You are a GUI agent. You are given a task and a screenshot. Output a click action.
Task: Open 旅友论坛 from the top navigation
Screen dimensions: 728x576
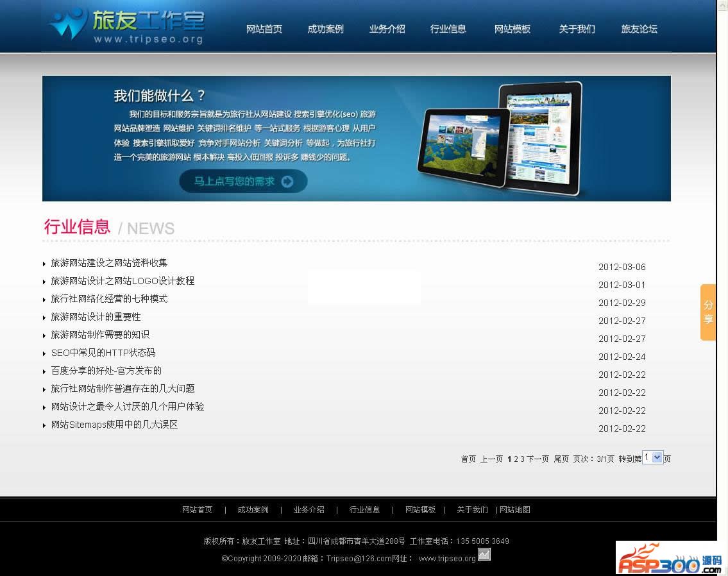coord(639,29)
